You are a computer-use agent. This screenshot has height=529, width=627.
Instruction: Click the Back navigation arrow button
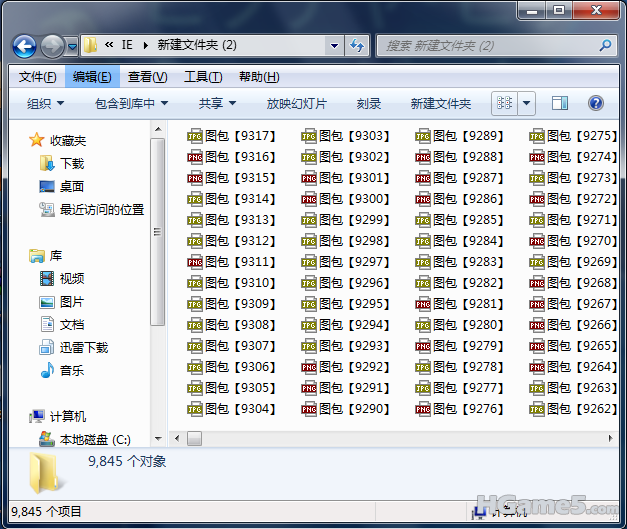tap(25, 46)
